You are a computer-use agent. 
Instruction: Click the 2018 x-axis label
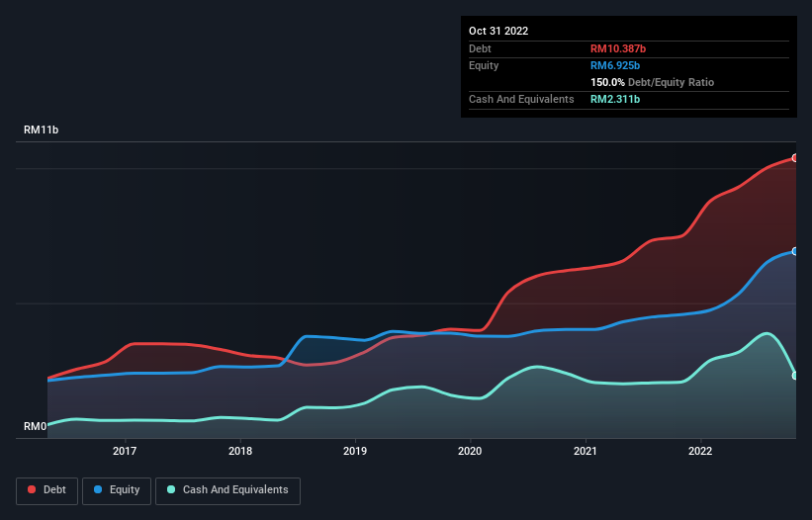click(240, 451)
